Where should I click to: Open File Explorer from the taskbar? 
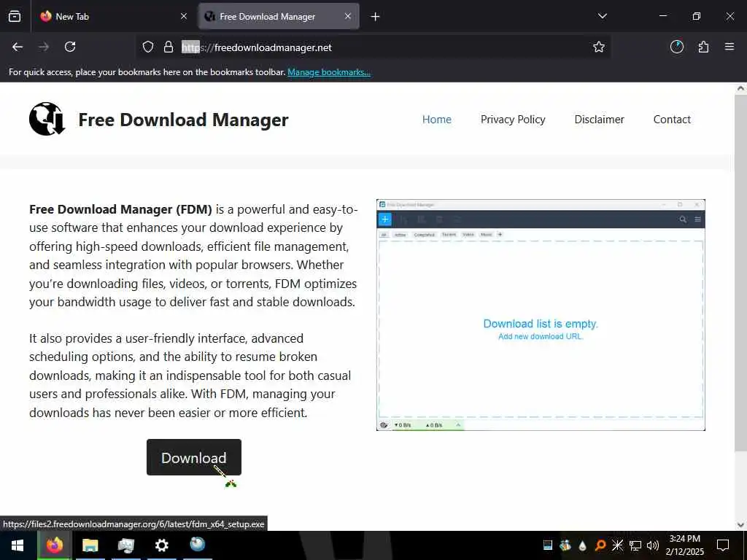click(90, 545)
